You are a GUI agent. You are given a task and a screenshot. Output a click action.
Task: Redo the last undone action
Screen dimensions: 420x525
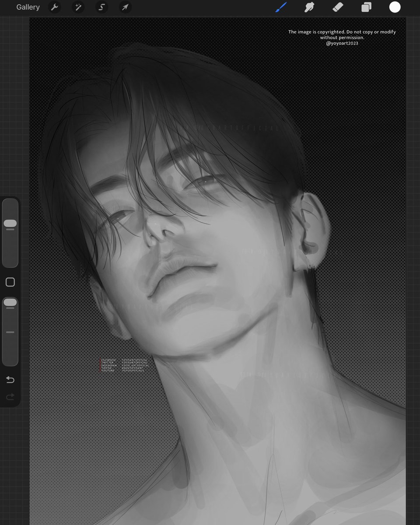click(x=10, y=397)
